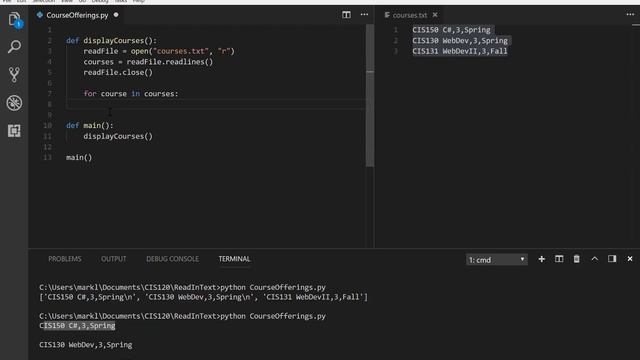The image size is (640, 360).
Task: Click the readFile = open("courses.txt") line
Action: 159,51
